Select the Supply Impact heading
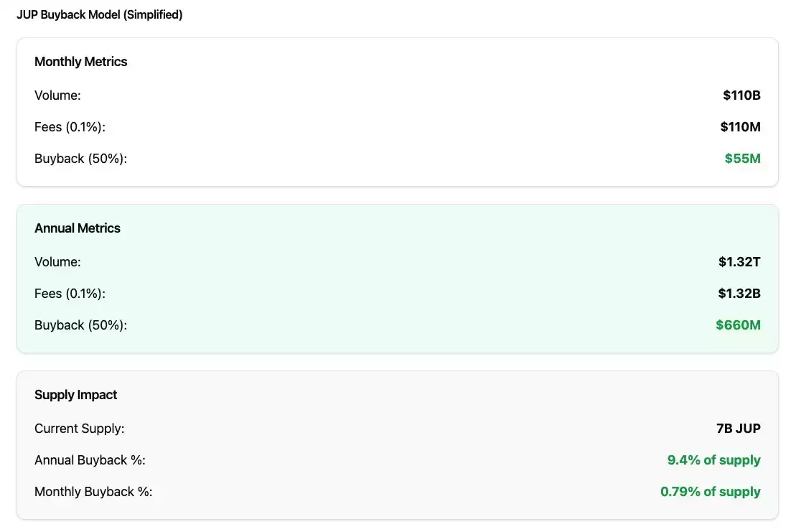Viewport: 791px width, 532px height. (x=75, y=395)
